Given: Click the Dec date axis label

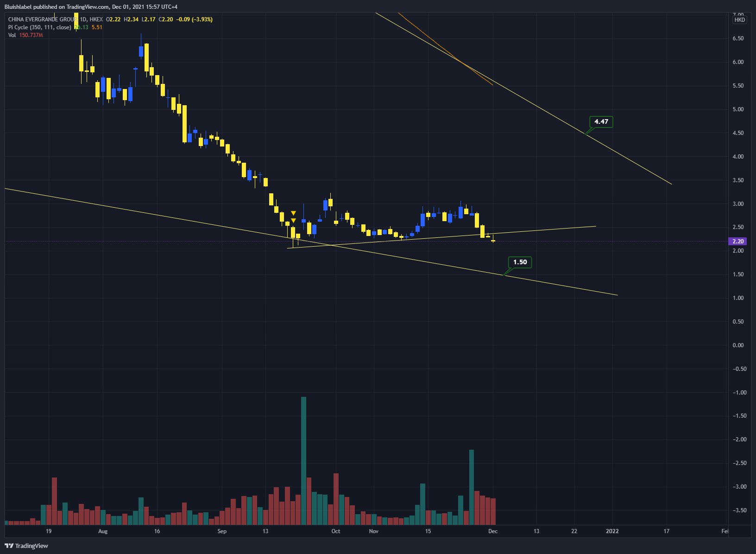Looking at the screenshot, I should (x=493, y=531).
